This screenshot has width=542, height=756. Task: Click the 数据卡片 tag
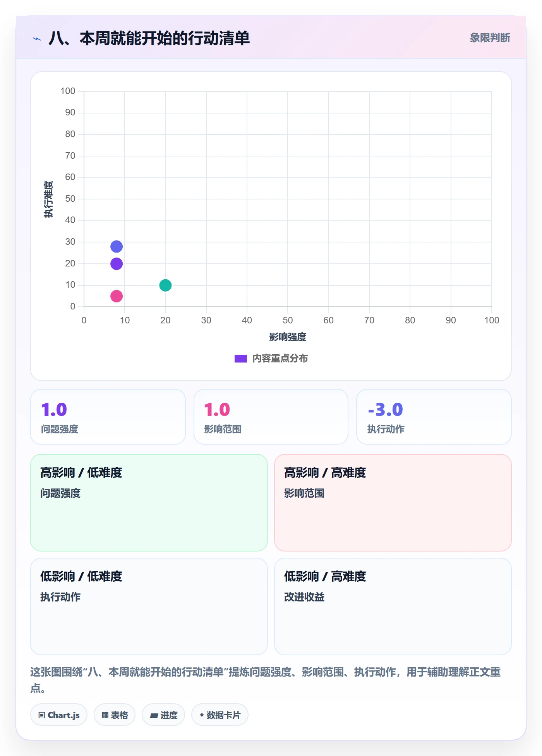tap(220, 715)
